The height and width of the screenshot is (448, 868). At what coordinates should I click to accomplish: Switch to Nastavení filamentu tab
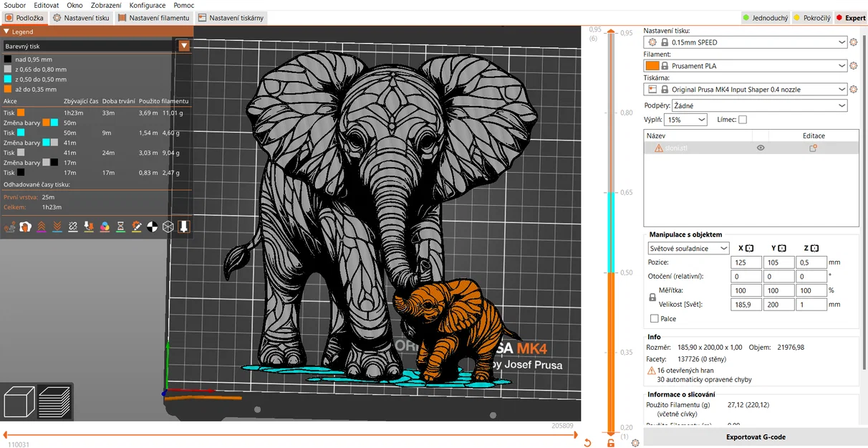(x=153, y=18)
